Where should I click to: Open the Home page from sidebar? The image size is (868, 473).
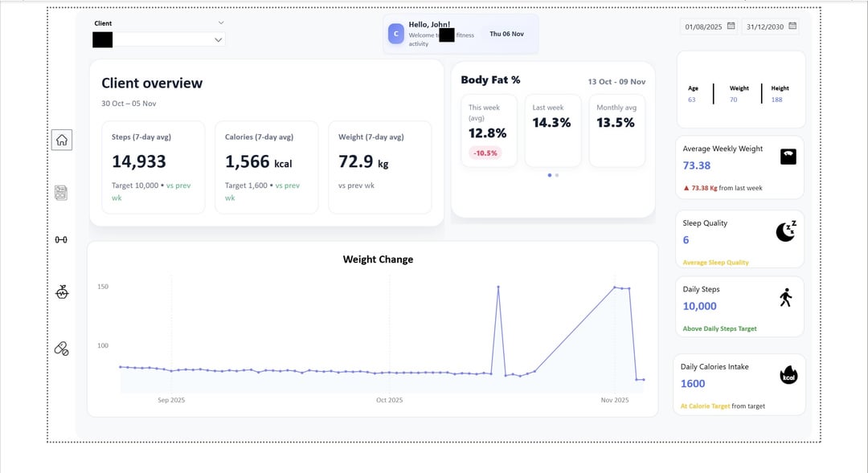(x=62, y=140)
